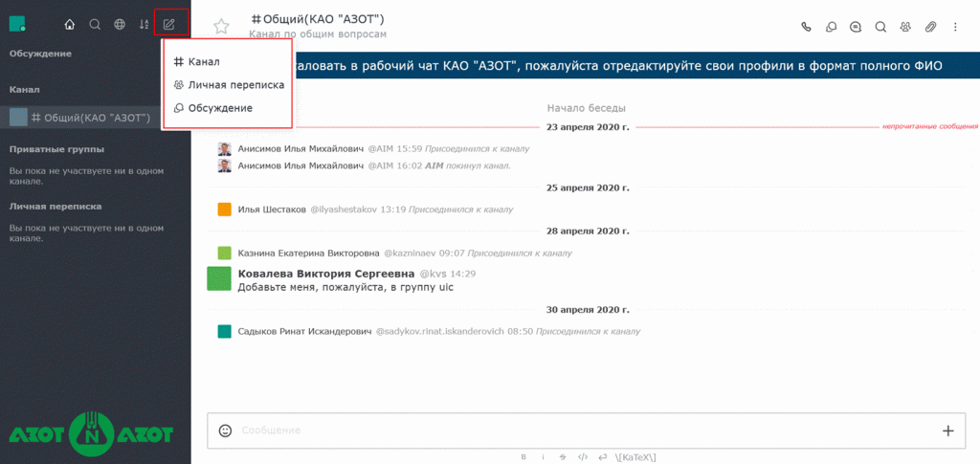
Task: Open the emoji picker smiley icon
Action: click(225, 431)
